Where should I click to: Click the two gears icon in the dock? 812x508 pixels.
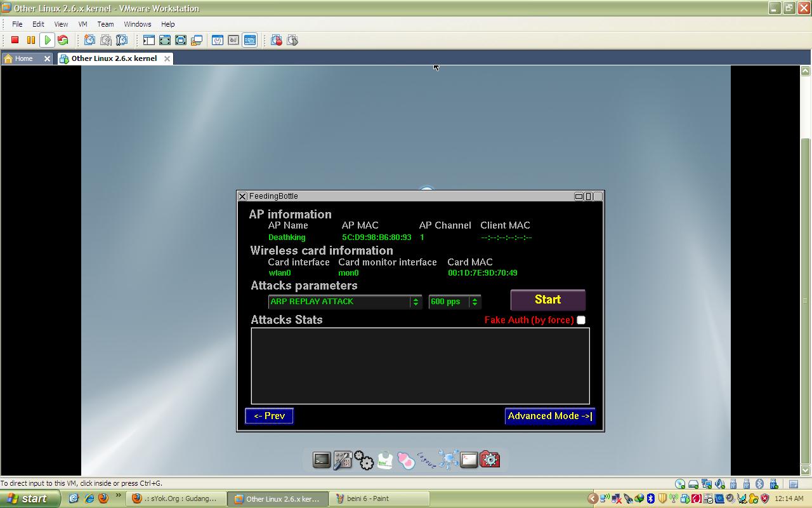364,460
